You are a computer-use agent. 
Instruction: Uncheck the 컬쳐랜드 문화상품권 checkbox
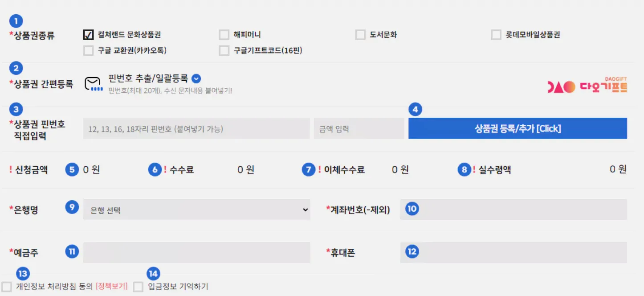pos(88,35)
